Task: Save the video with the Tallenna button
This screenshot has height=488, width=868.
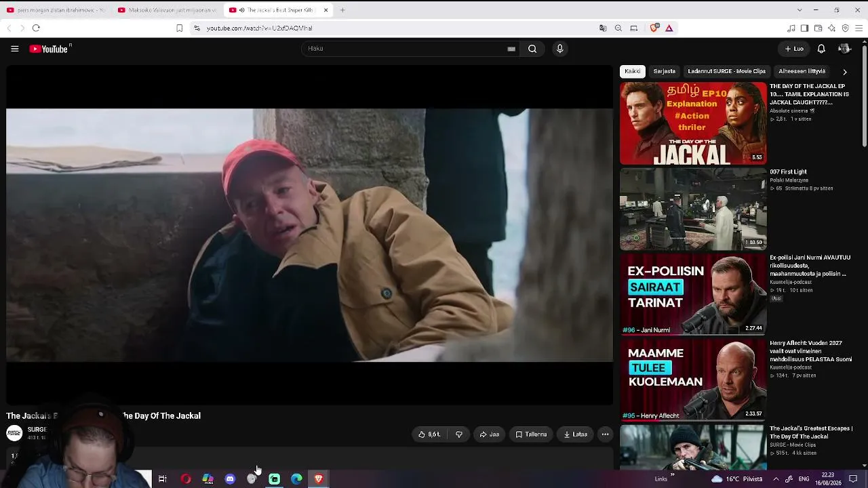Action: point(531,434)
